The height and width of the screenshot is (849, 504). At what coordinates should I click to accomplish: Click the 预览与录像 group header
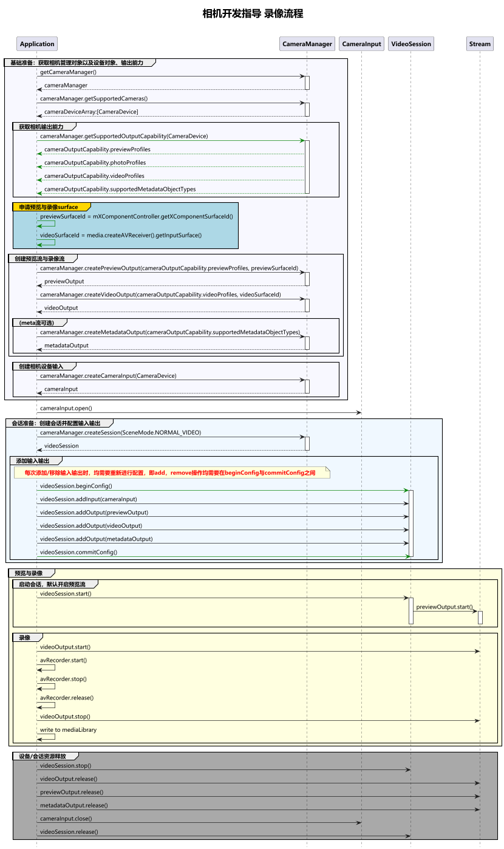(x=32, y=573)
